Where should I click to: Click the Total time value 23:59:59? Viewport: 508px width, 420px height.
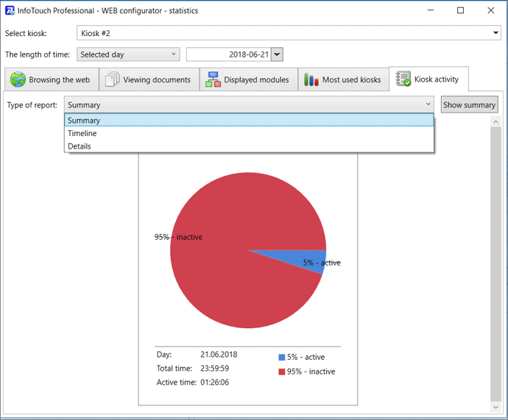click(214, 369)
